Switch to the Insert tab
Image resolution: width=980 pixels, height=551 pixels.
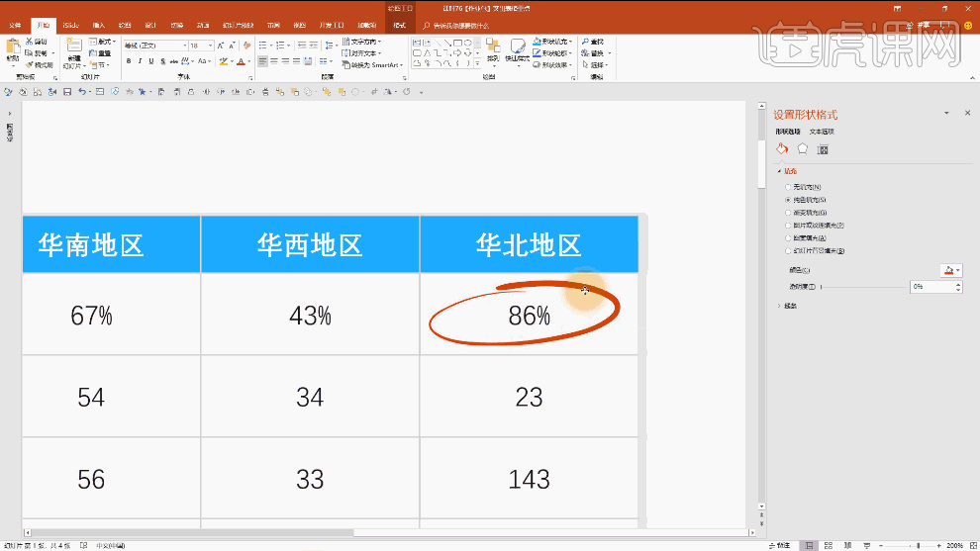(99, 25)
